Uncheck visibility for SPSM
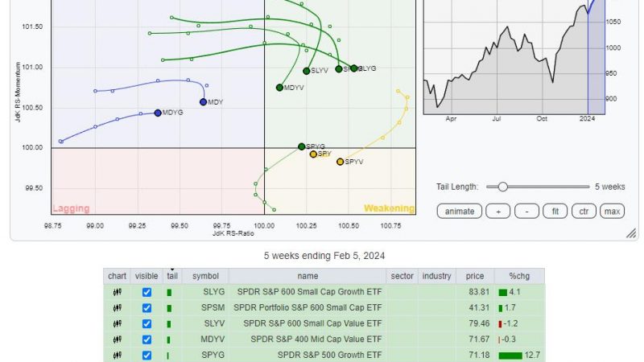Image resolution: width=644 pixels, height=362 pixels. 147,308
